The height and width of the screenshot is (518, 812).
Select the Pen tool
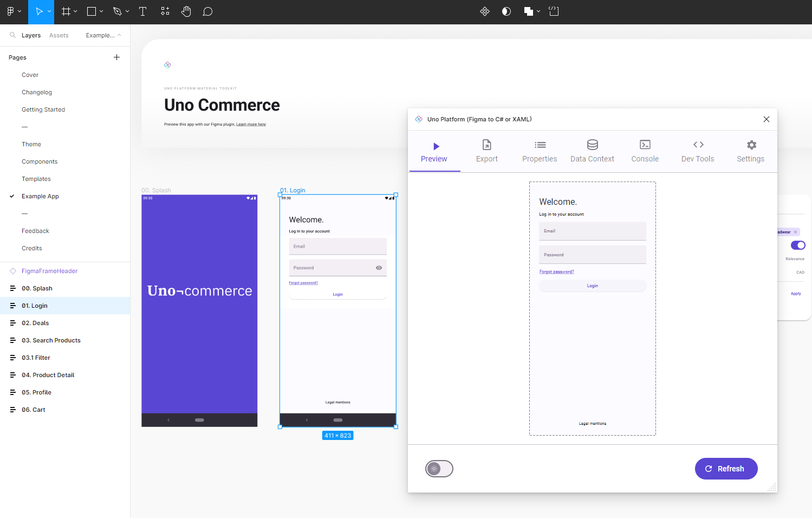pyautogui.click(x=116, y=11)
